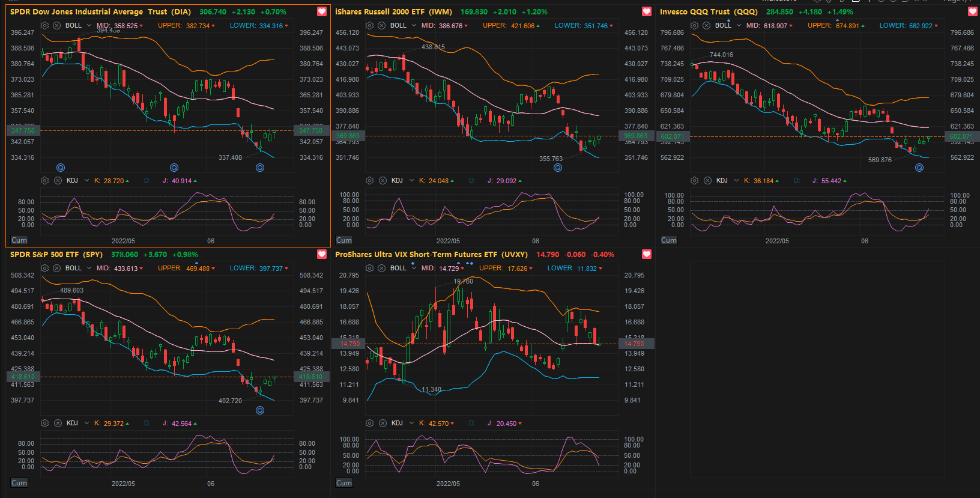The image size is (980, 498).
Task: Open KDJ settings gear on SPY chart
Action: point(44,424)
